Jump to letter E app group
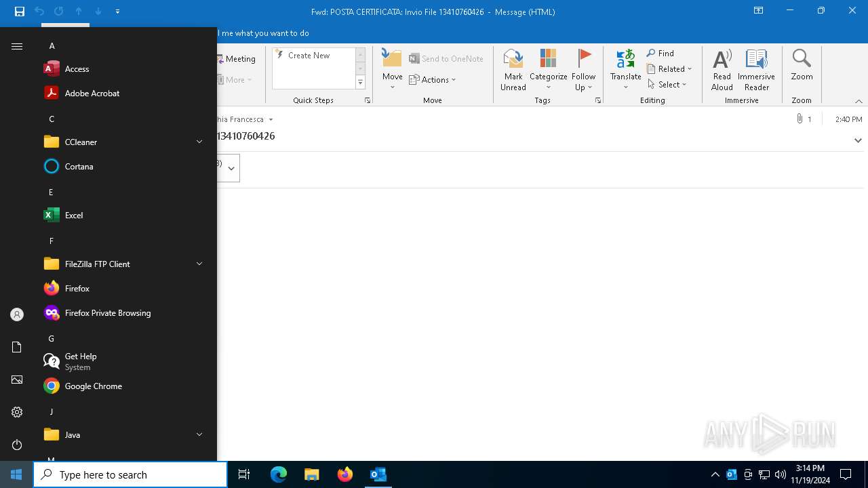 tap(51, 192)
